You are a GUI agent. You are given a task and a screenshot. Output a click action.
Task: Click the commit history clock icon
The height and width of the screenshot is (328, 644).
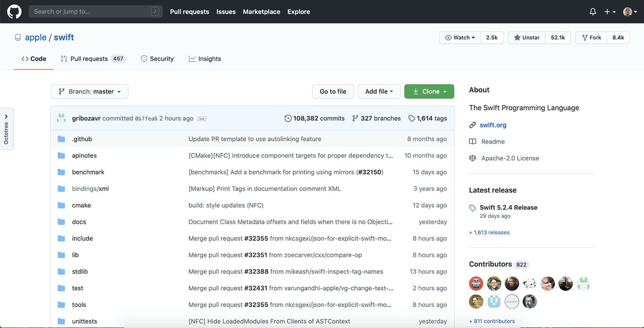(288, 118)
